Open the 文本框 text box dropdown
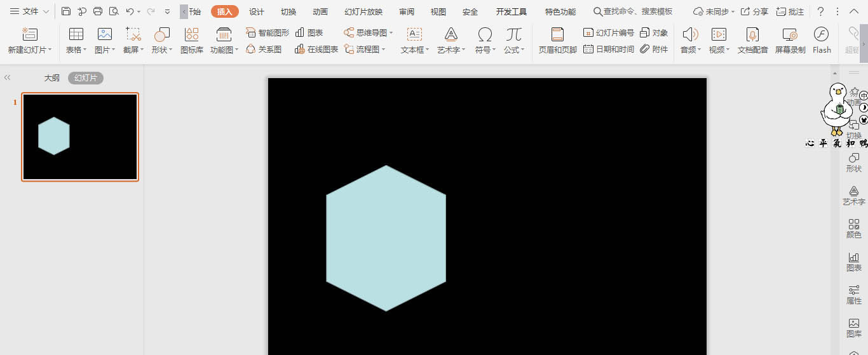Viewport: 868px width, 355px height. (x=414, y=50)
